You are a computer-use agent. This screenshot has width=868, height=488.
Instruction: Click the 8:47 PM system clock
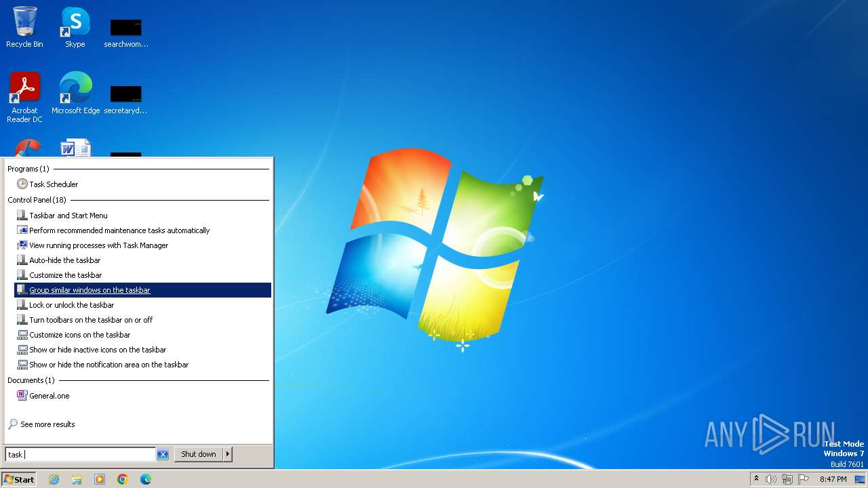(x=833, y=479)
